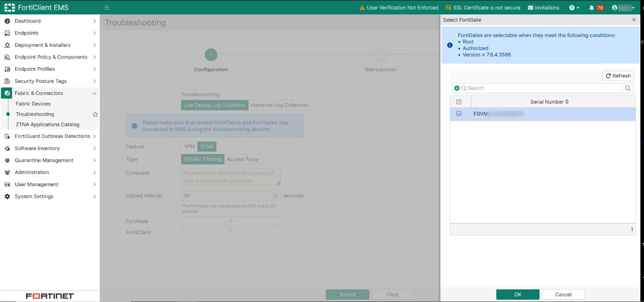The height and width of the screenshot is (302, 644).
Task: Sort by Serial Number column arrows
Action: pos(567,102)
